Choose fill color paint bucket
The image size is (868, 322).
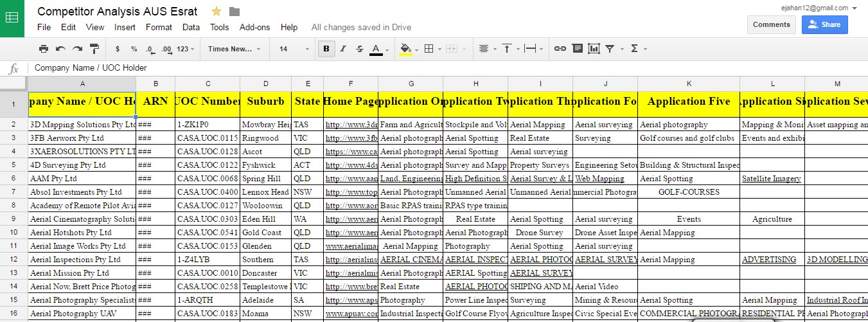coord(406,49)
